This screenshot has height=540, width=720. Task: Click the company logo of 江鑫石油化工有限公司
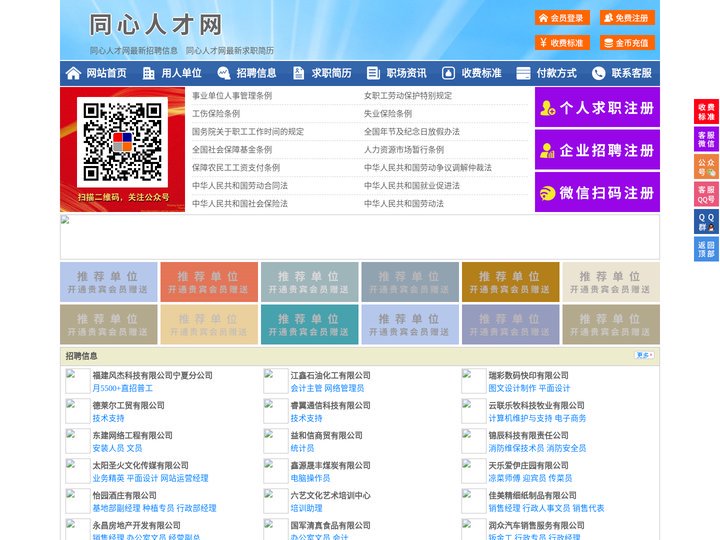(276, 381)
